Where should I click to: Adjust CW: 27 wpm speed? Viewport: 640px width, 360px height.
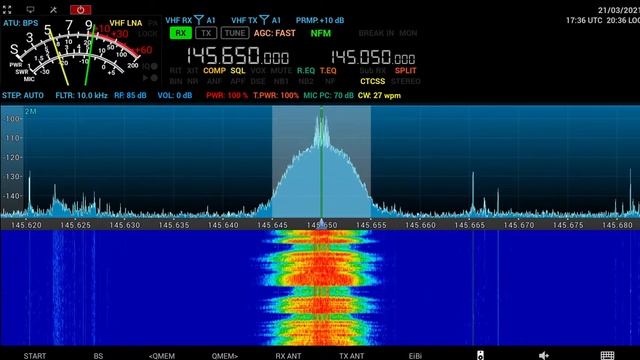tap(379, 96)
